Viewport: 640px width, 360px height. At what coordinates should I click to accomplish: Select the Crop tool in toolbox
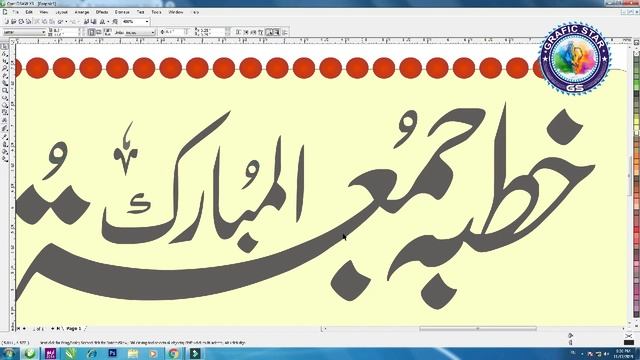(5, 61)
